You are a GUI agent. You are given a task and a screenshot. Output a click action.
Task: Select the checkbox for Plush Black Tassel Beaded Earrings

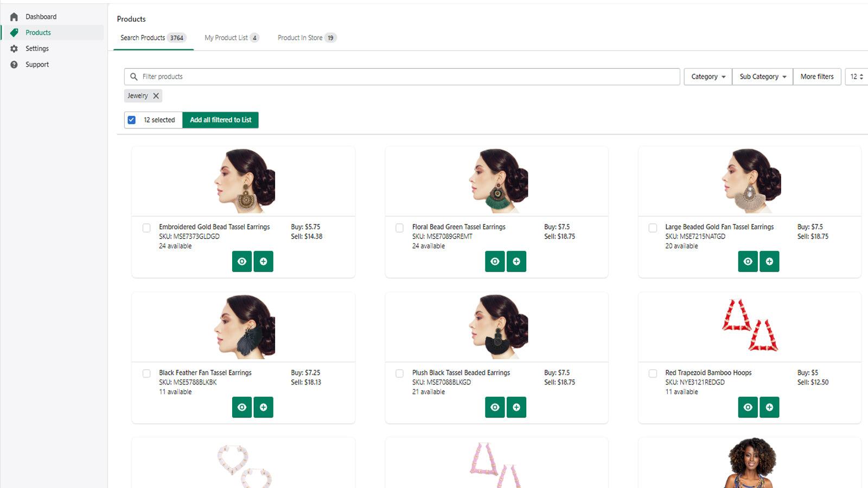click(400, 374)
